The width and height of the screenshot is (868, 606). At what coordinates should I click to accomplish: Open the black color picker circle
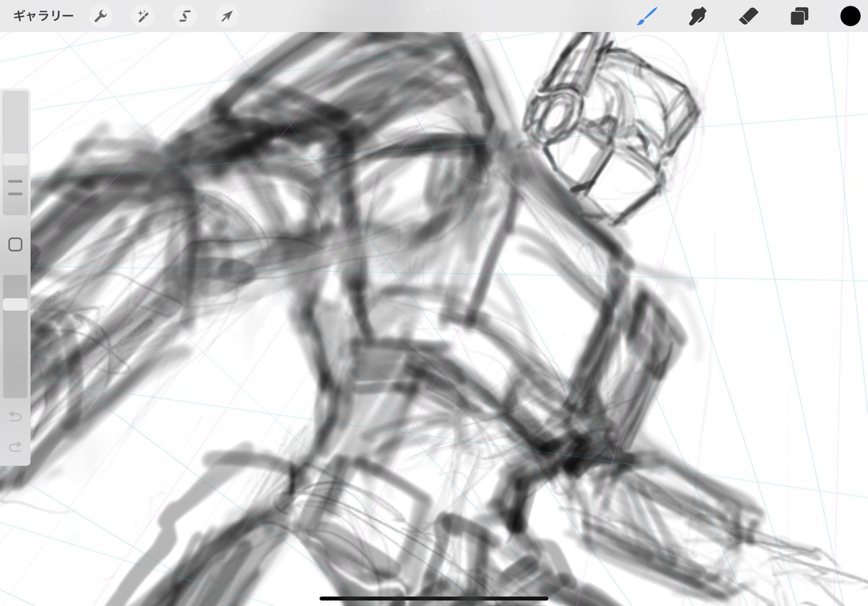tap(850, 16)
